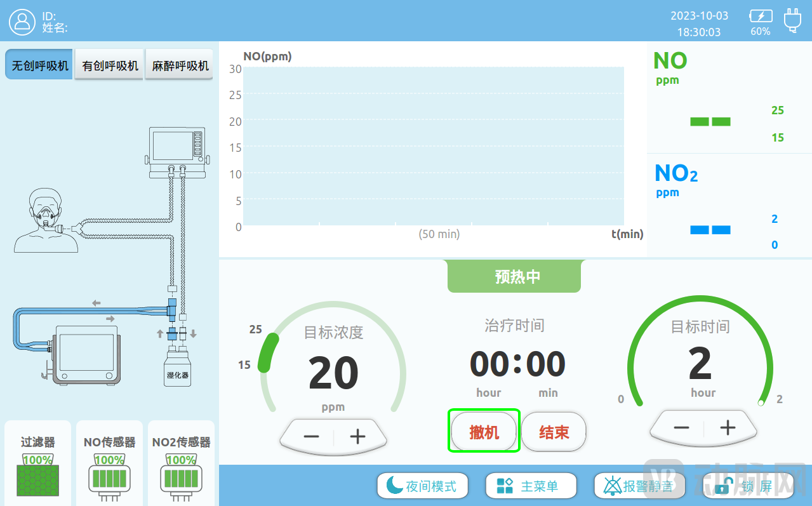Click the ventilator monitor in the diagram

pyautogui.click(x=177, y=151)
